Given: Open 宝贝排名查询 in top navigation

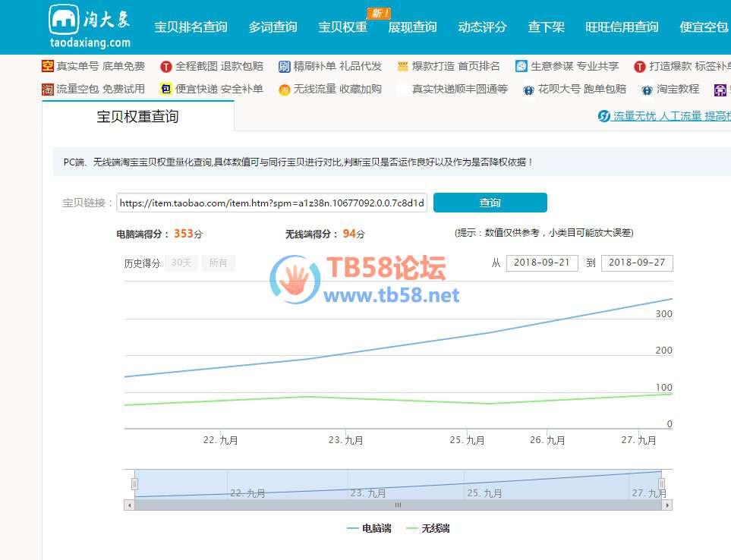Looking at the screenshot, I should [x=191, y=27].
